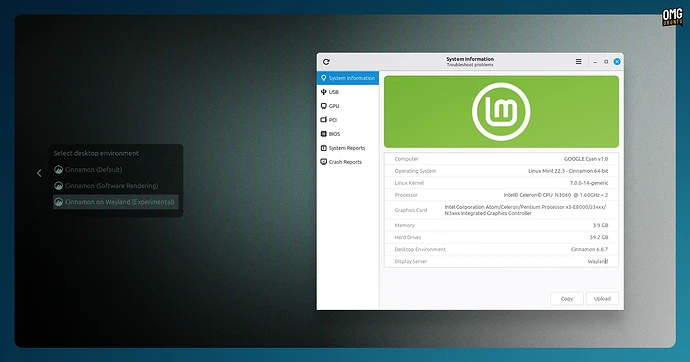Click the Memory value 3.9 GB
The width and height of the screenshot is (690, 362).
[600, 225]
